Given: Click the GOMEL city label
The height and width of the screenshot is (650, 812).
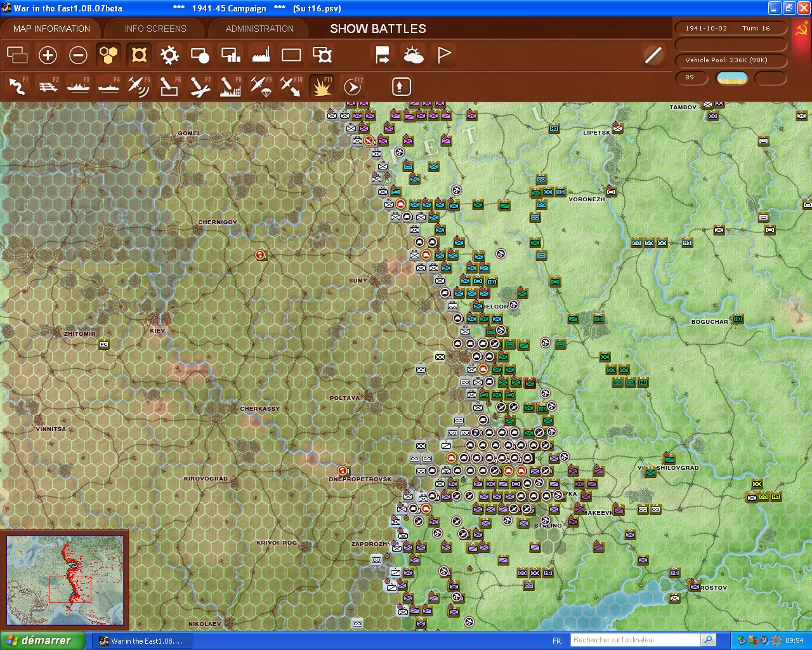Looking at the screenshot, I should (189, 133).
